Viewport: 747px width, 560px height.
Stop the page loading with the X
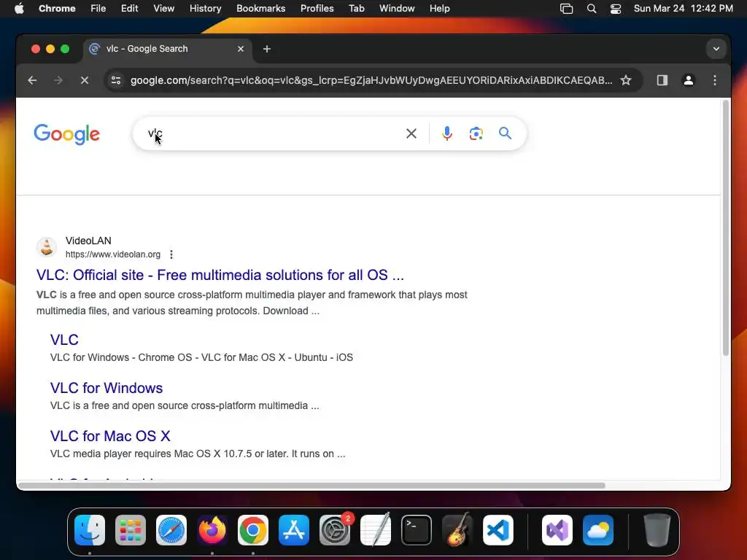(85, 80)
